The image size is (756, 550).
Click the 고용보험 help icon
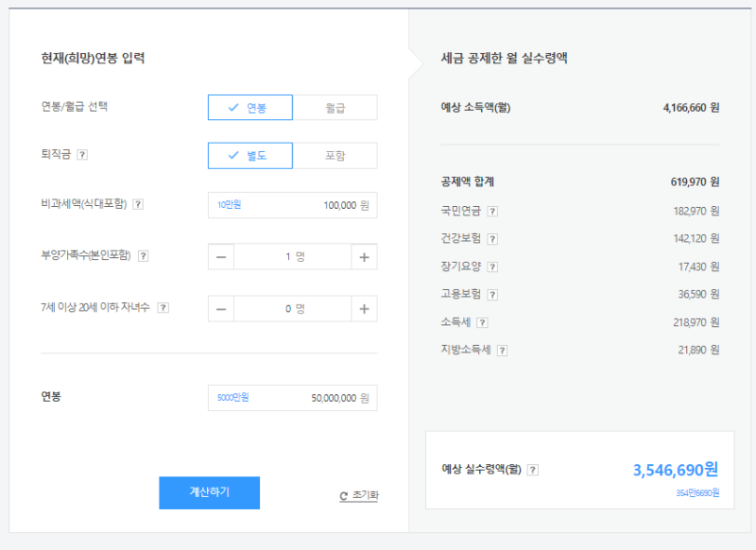pos(492,295)
